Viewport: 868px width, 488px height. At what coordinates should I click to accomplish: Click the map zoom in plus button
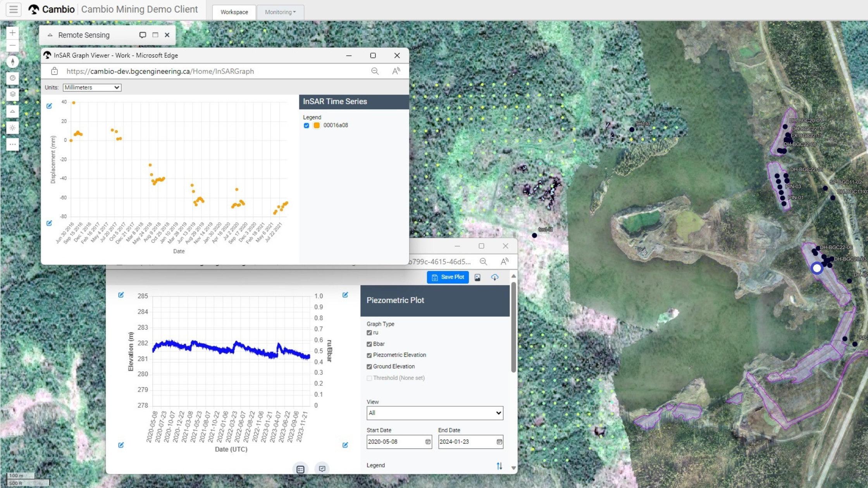click(12, 33)
